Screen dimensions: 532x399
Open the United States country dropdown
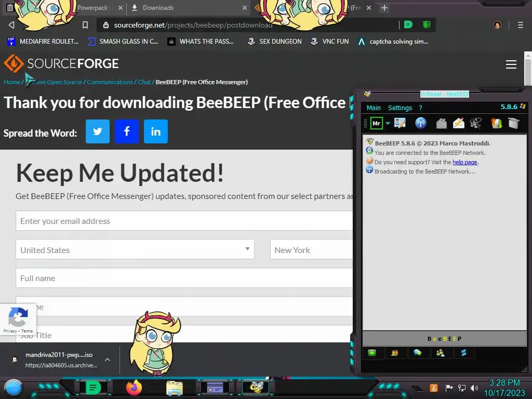(x=135, y=250)
